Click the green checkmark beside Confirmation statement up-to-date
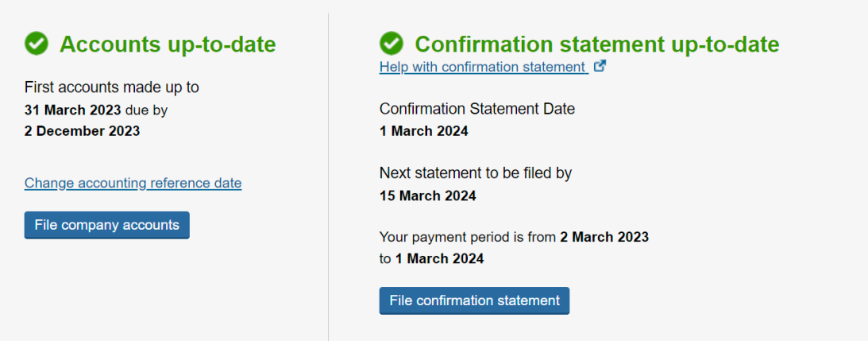The height and width of the screenshot is (341, 868). (x=392, y=43)
